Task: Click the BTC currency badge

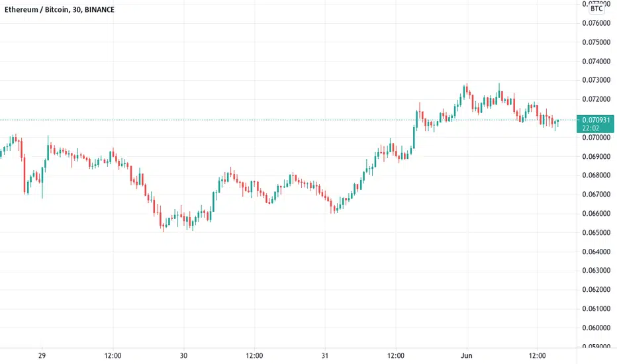Action: click(596, 9)
